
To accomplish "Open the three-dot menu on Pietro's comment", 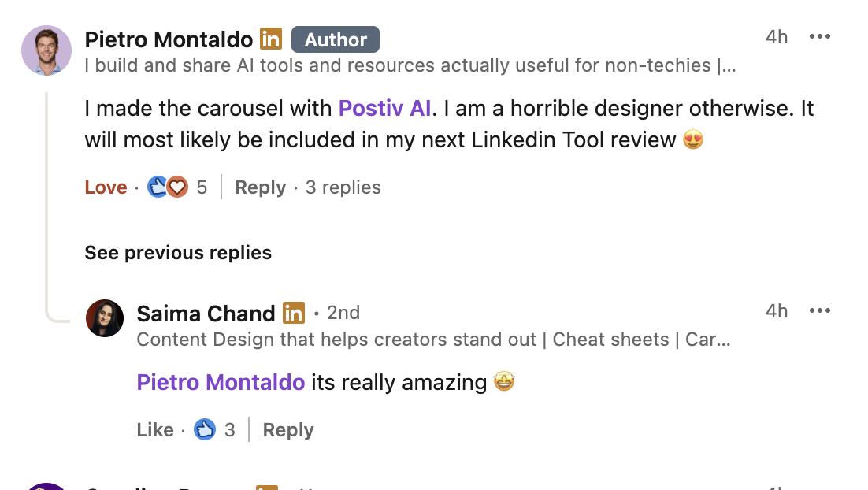I will point(820,37).
